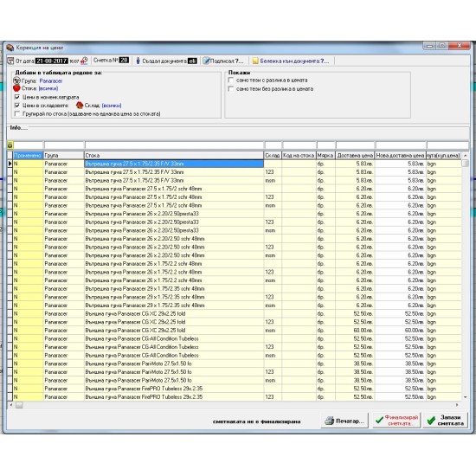This screenshot has width=476, height=476.
Task: Toggle Цени в складовете checkbox
Action: click(x=17, y=106)
